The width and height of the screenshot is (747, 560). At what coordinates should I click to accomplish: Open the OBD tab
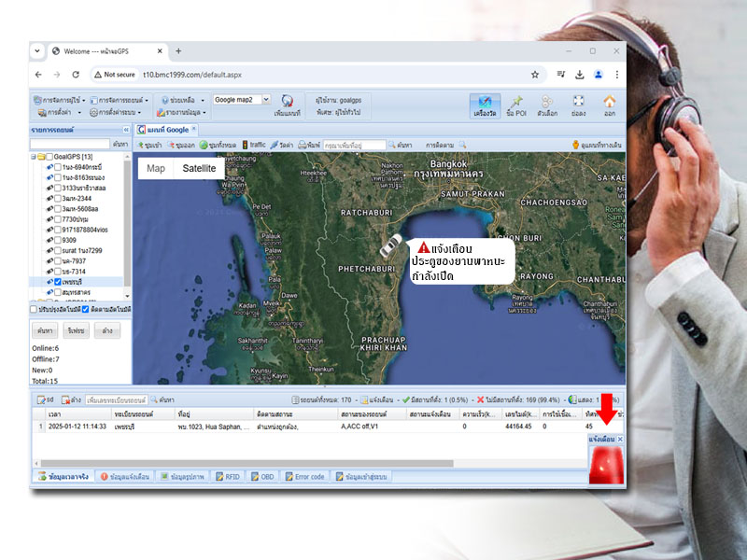point(262,477)
